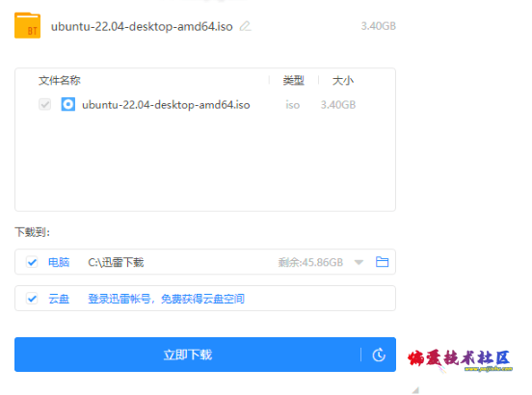The height and width of the screenshot is (395, 532).
Task: Click the ISO disc file icon
Action: pyautogui.click(x=67, y=104)
